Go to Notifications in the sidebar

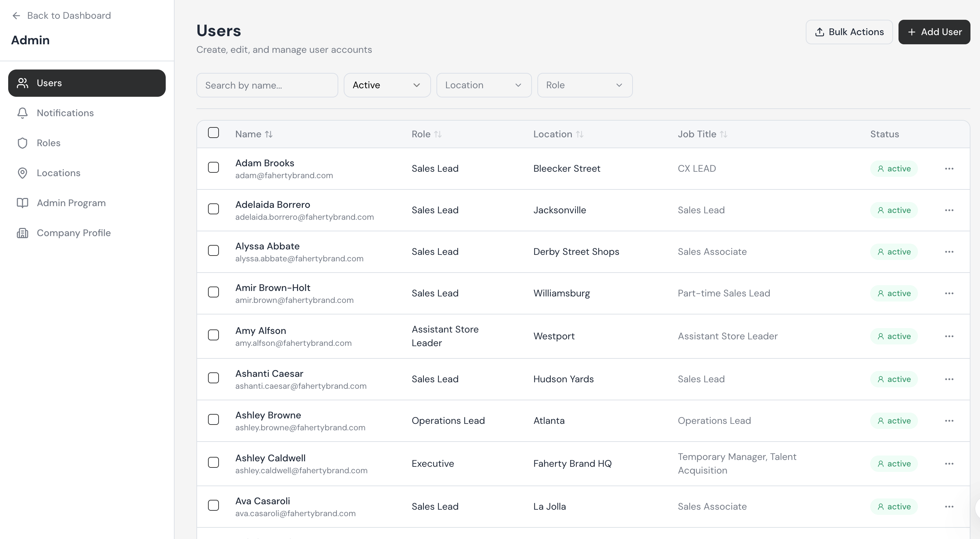click(87, 113)
